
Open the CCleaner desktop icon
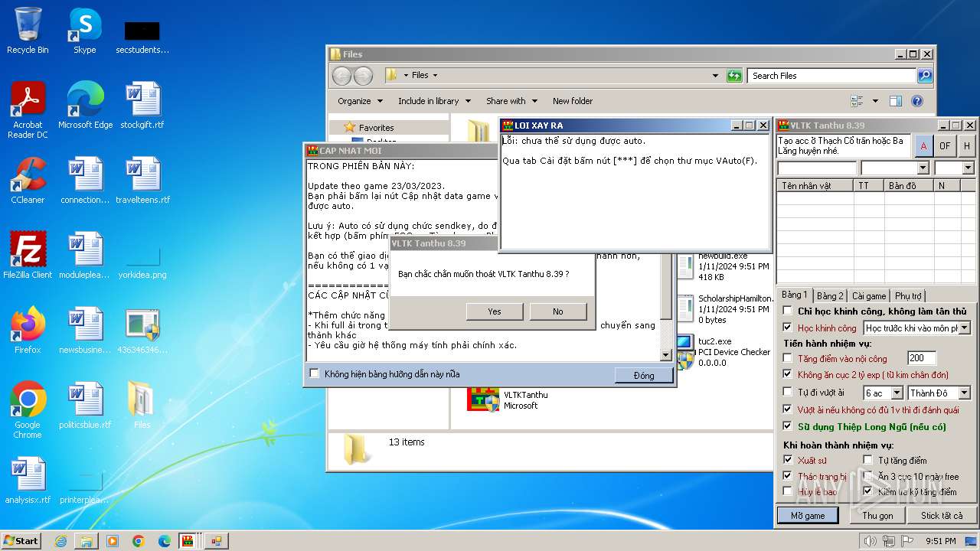tap(28, 181)
